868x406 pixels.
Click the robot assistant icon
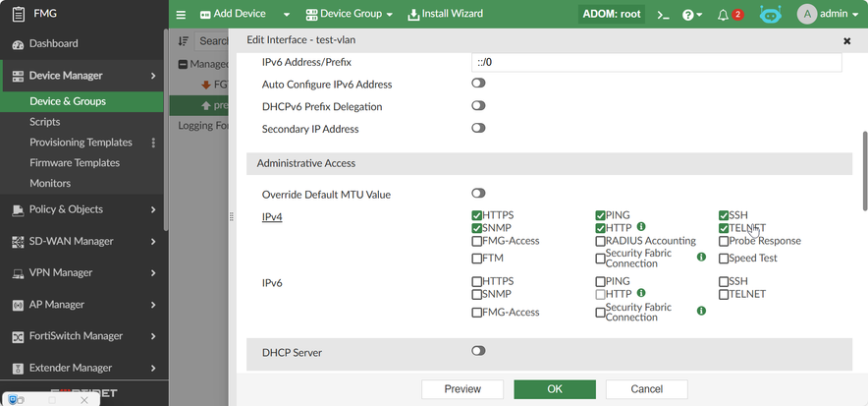pos(771,15)
